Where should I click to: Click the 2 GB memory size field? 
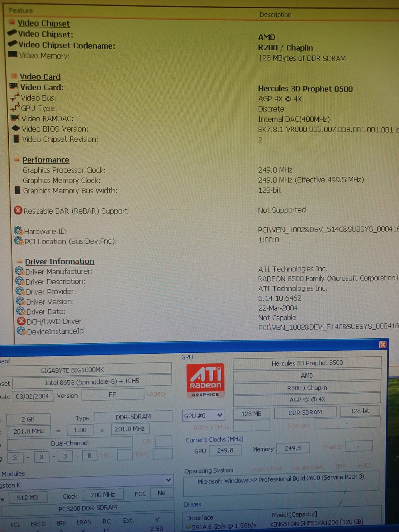coord(28,419)
